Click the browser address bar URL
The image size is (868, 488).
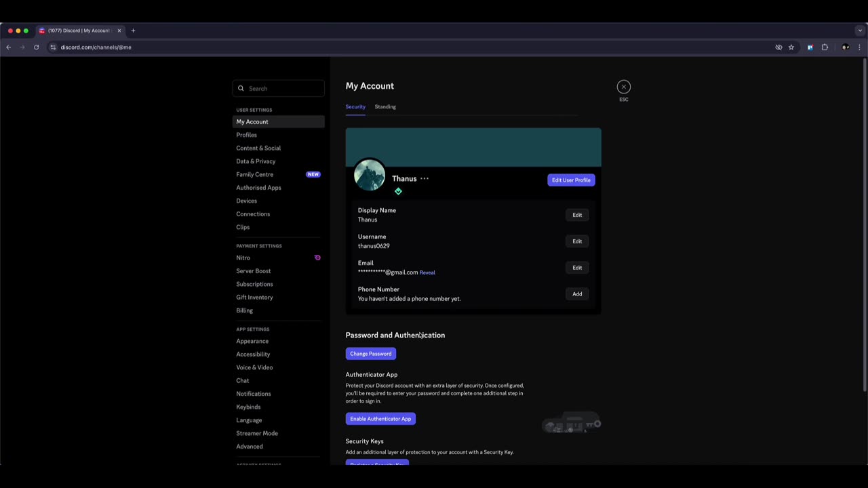pyautogui.click(x=96, y=47)
